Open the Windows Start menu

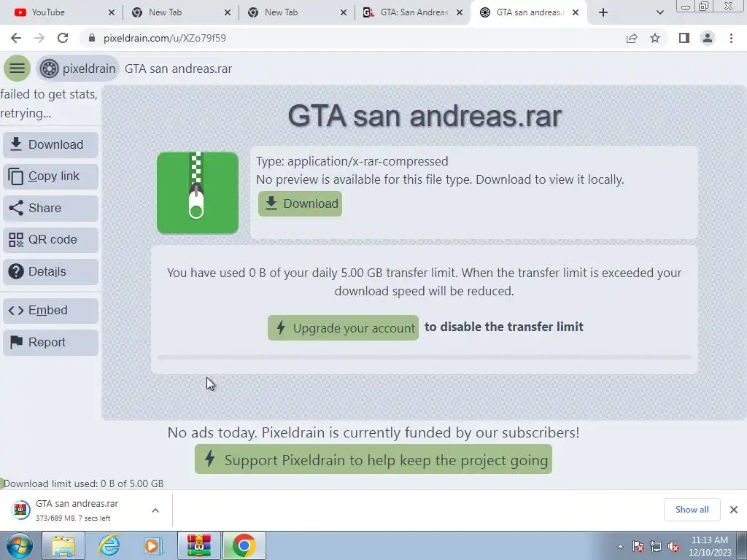20,545
